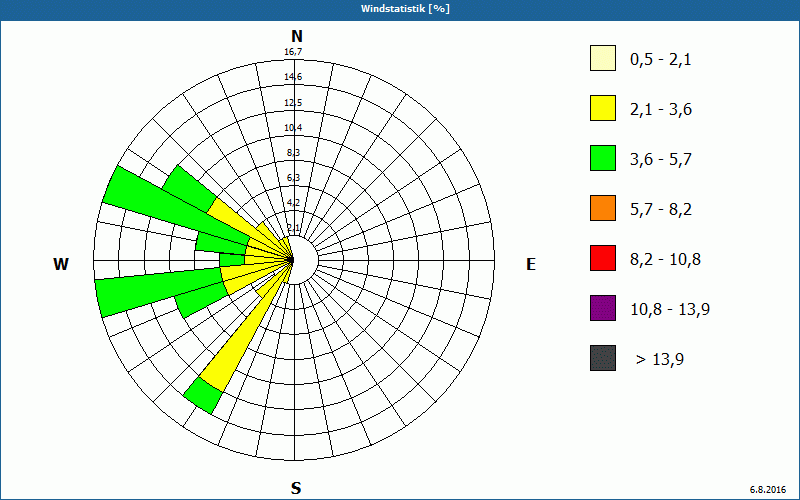800x500 pixels.
Task: Click the 4,2 ring scale value
Action: coord(293,203)
